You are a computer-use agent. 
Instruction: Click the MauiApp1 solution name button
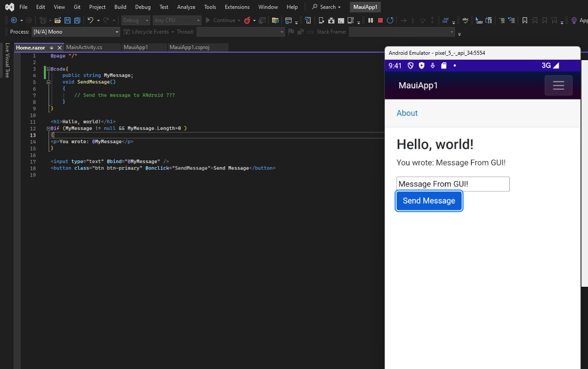point(365,7)
